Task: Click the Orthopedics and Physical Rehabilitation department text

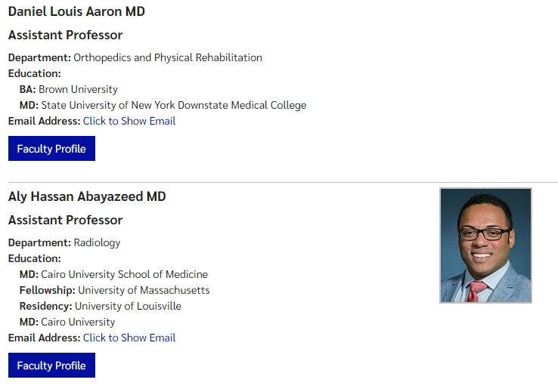Action: point(168,57)
